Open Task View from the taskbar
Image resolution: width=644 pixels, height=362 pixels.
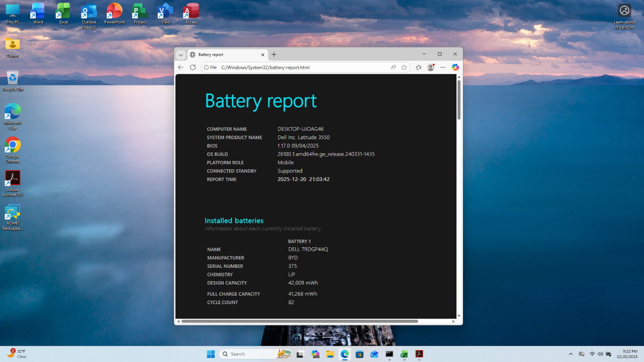coord(300,354)
